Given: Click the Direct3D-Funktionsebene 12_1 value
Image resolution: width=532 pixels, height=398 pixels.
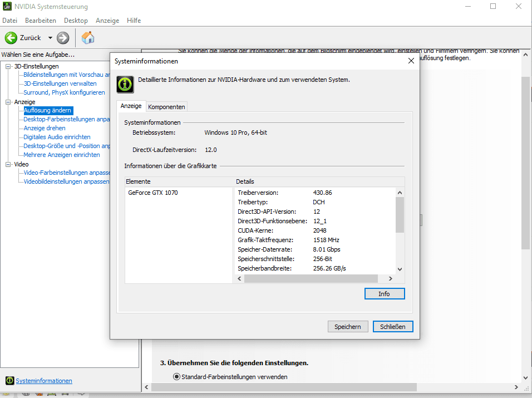Looking at the screenshot, I should click(319, 221).
